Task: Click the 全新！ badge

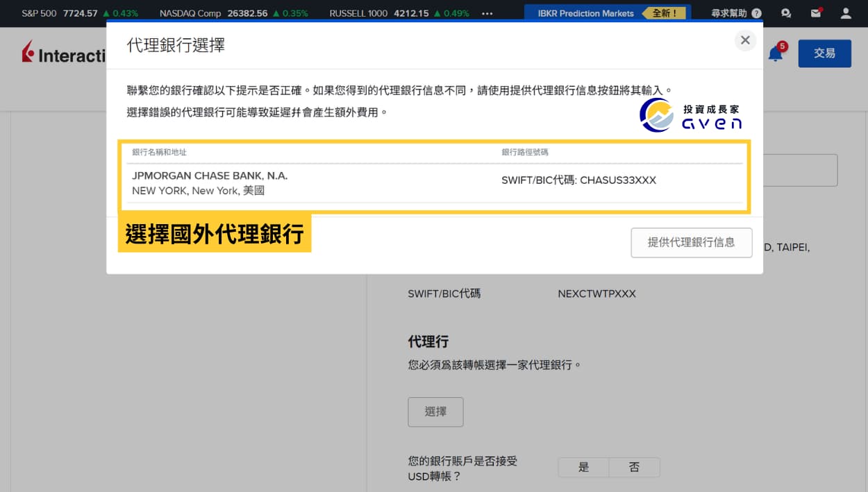Action: pos(664,13)
